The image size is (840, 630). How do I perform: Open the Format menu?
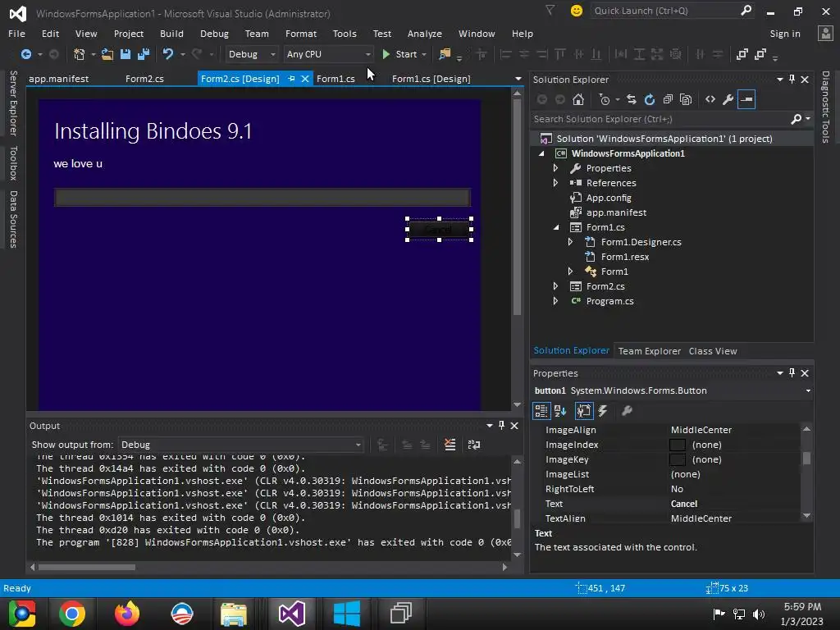(x=300, y=33)
